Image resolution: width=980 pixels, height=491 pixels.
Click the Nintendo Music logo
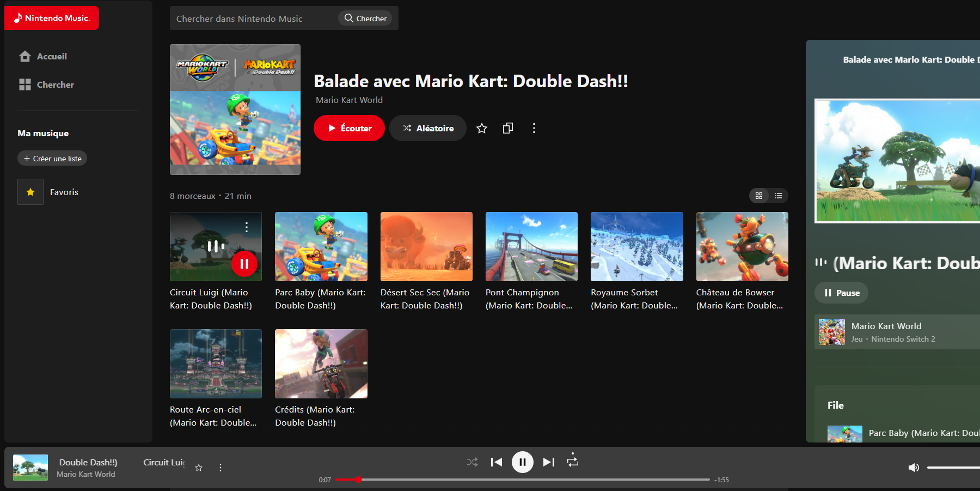coord(52,18)
